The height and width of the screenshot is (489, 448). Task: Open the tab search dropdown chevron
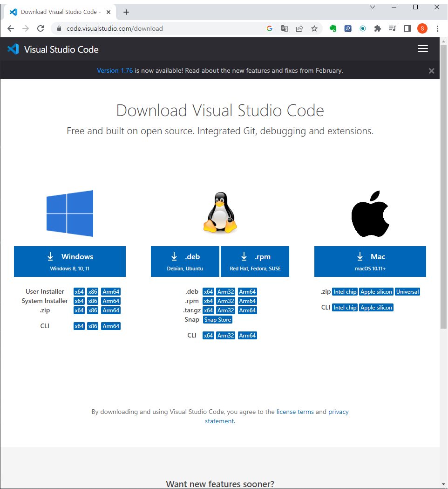[372, 7]
